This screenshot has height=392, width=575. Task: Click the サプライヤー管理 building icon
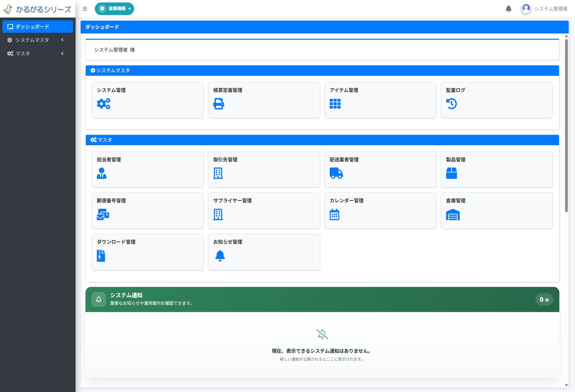tap(218, 215)
